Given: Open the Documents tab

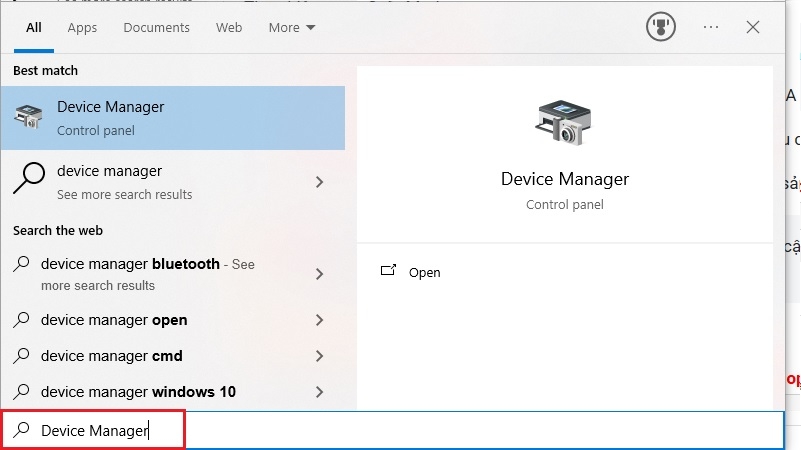Looking at the screenshot, I should tap(156, 28).
